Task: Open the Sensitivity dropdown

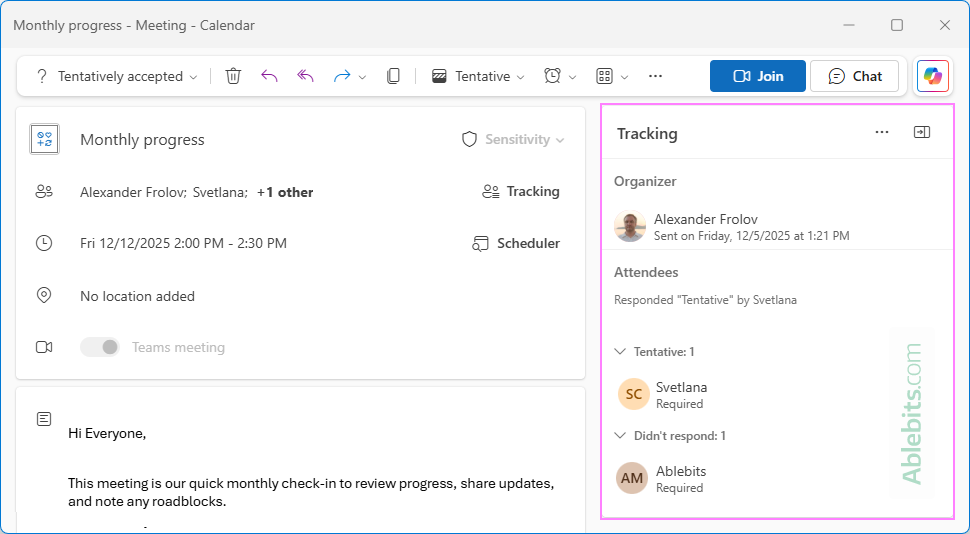Action: coord(513,139)
